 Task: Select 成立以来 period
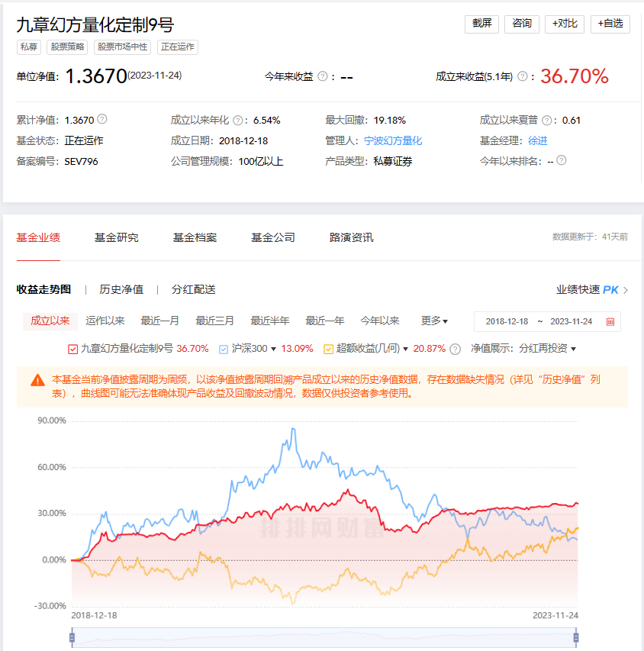click(x=50, y=321)
